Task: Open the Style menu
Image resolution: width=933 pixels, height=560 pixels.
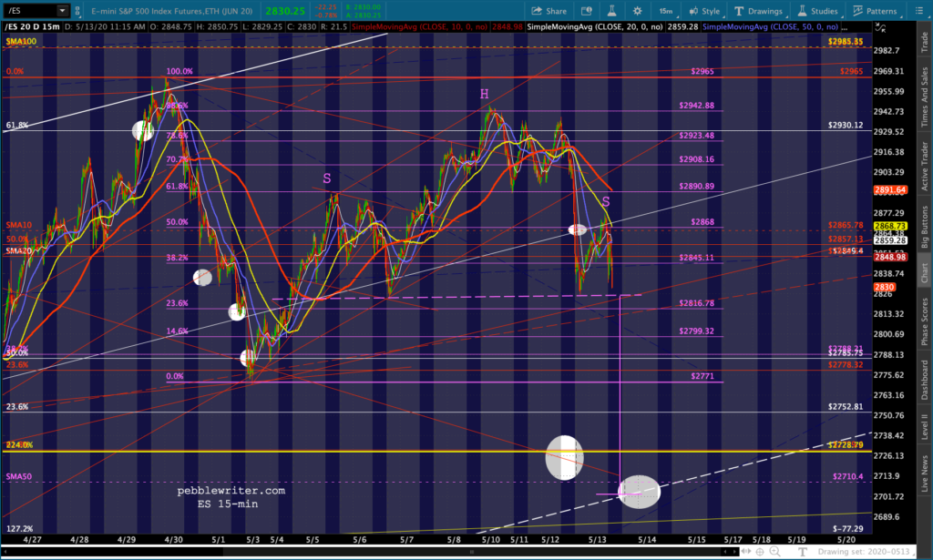Action: [704, 11]
